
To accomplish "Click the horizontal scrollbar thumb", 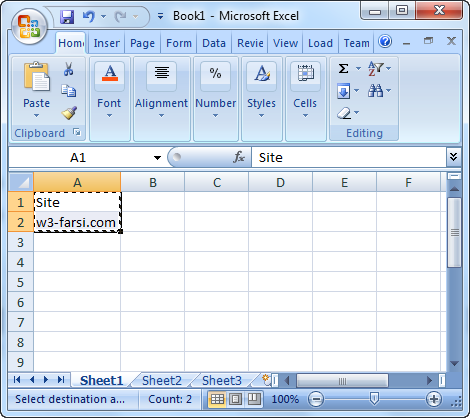I will coord(342,380).
